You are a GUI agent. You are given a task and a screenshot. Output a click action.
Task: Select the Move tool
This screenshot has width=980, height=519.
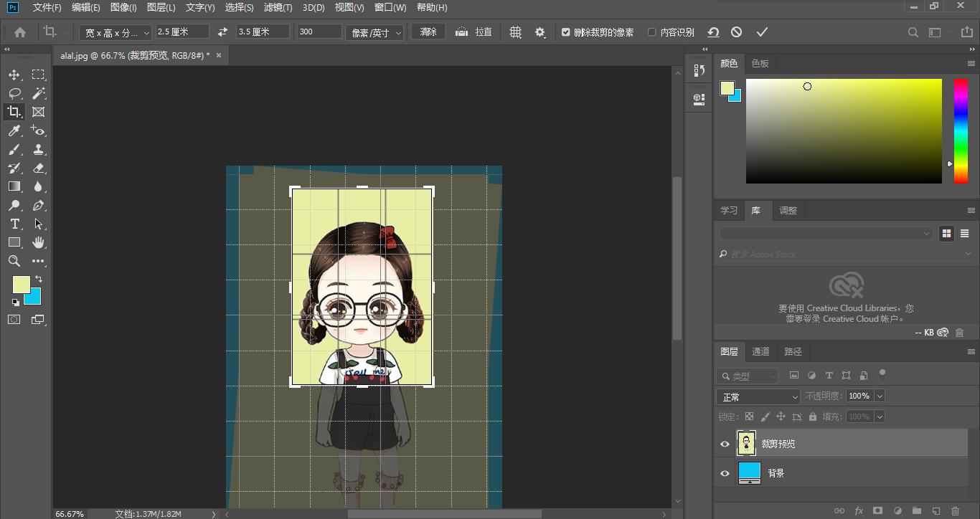[x=14, y=75]
